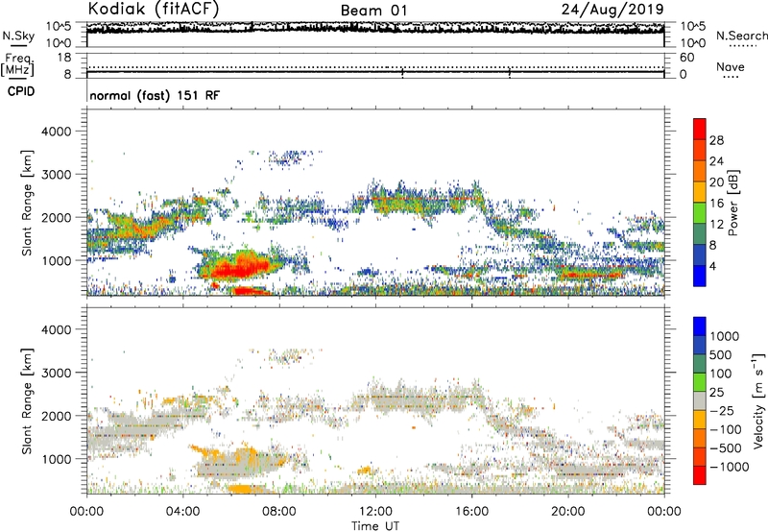This screenshot has width=768, height=532.
Task: Click the '08:00' time tick label
Action: coord(279,512)
